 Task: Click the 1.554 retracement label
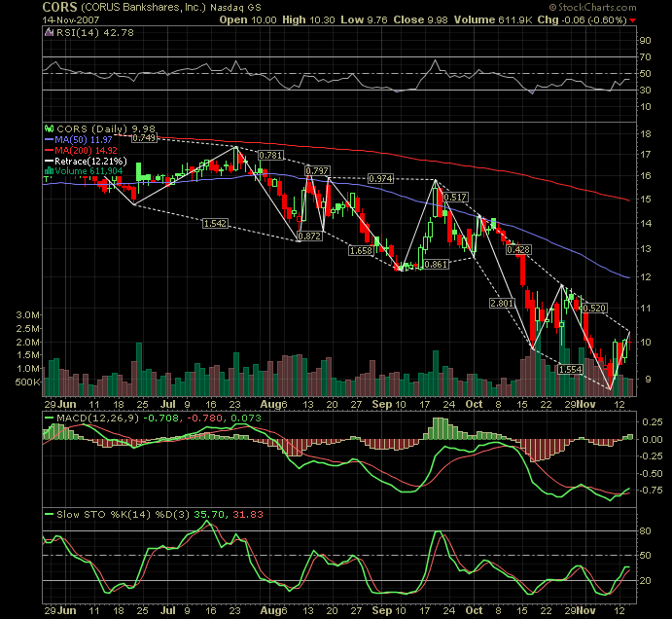[x=571, y=369]
